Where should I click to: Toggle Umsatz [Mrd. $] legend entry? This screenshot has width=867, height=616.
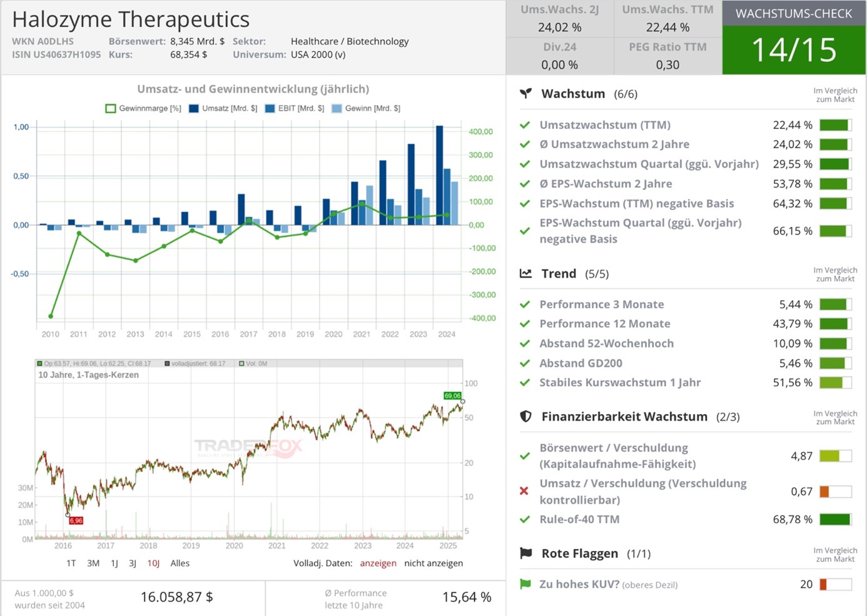point(223,108)
